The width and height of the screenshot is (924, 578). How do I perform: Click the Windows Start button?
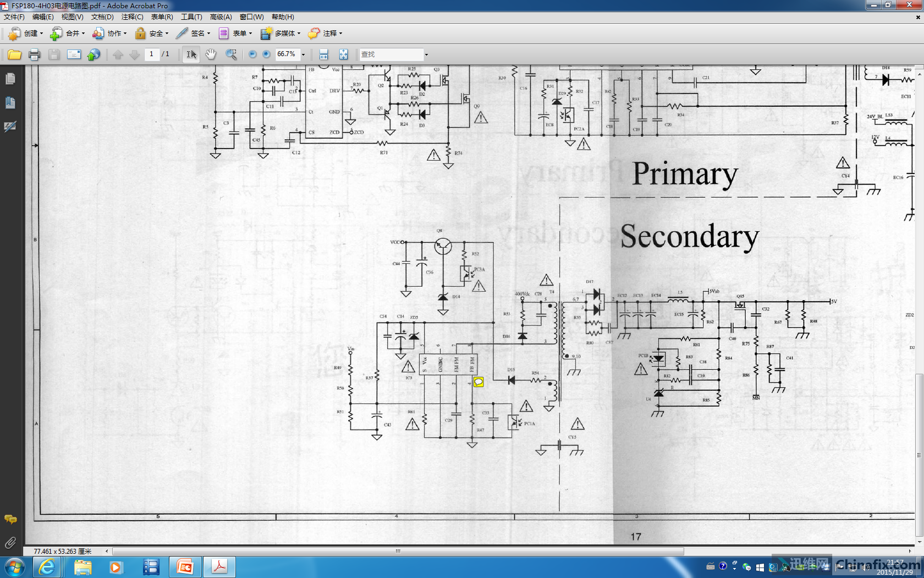pos(14,567)
